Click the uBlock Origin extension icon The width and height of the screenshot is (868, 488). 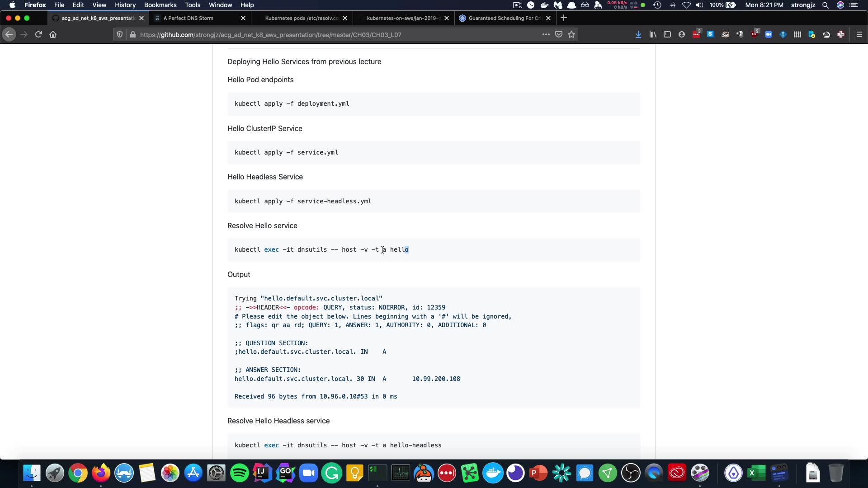click(755, 35)
